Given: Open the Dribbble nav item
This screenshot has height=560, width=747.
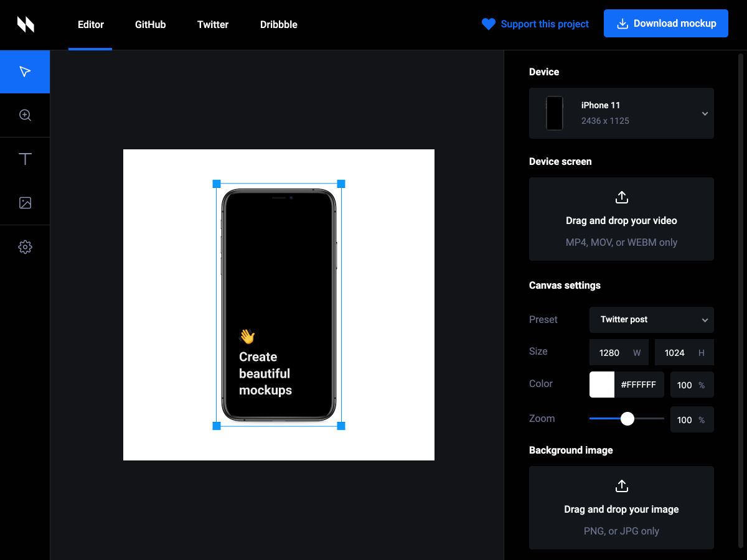Looking at the screenshot, I should pos(278,25).
